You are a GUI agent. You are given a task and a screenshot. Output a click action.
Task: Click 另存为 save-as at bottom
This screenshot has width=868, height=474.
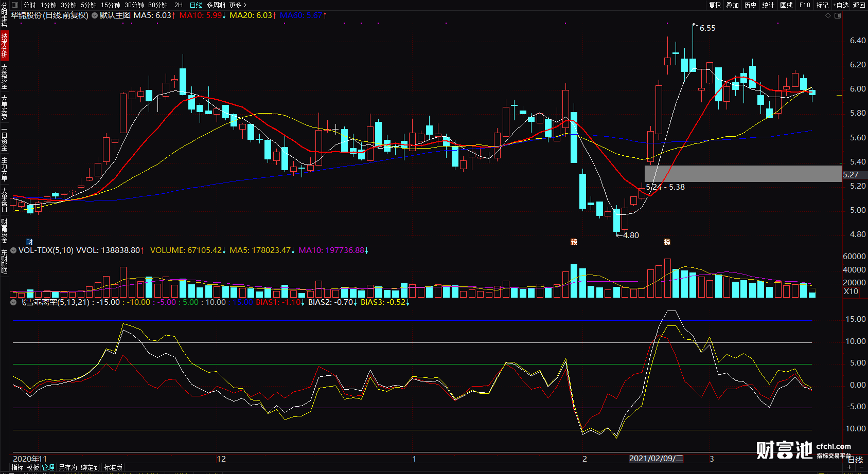[x=67, y=467]
